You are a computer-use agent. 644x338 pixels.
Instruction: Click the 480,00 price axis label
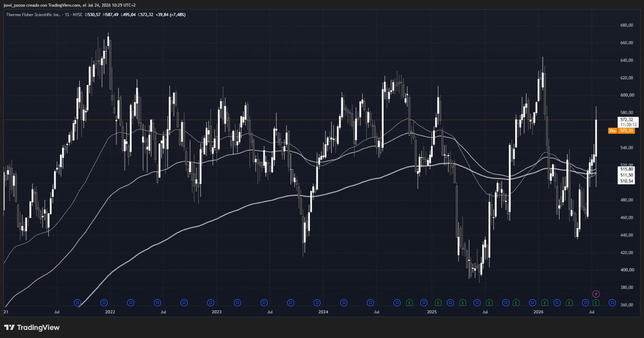click(627, 200)
